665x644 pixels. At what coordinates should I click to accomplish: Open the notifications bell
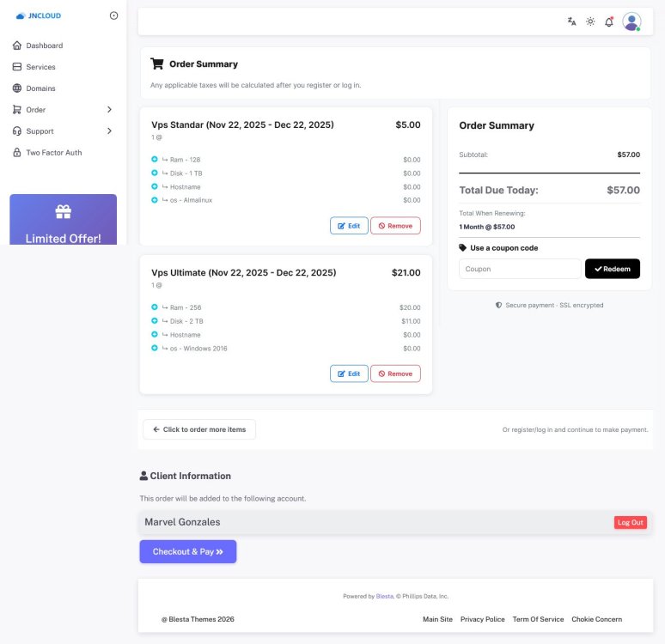(x=609, y=21)
